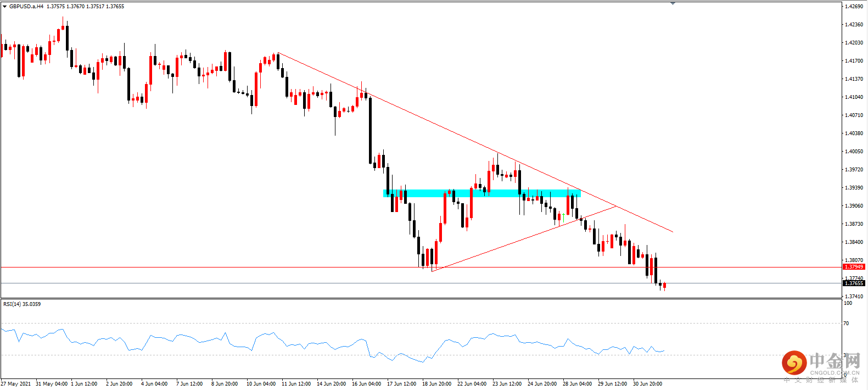The height and width of the screenshot is (390, 868).
Task: Click the 7 Jun 12:00 time label
Action: (x=189, y=384)
